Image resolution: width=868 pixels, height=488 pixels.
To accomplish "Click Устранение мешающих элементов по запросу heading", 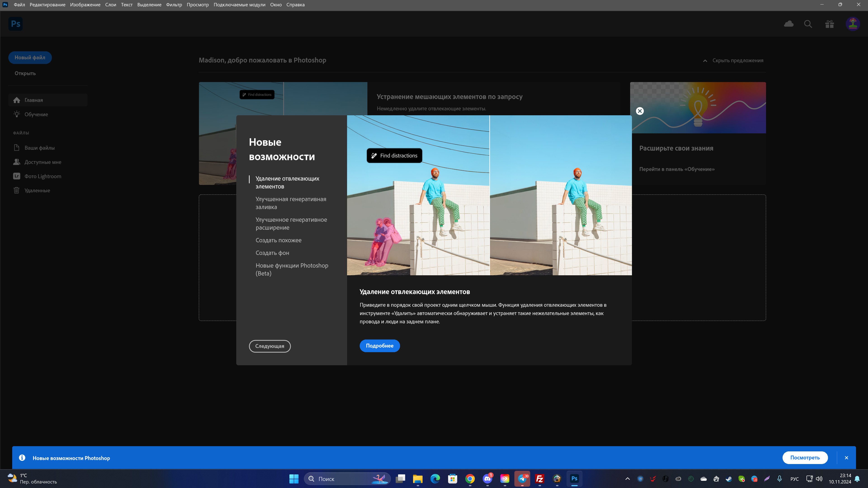I will point(449,97).
